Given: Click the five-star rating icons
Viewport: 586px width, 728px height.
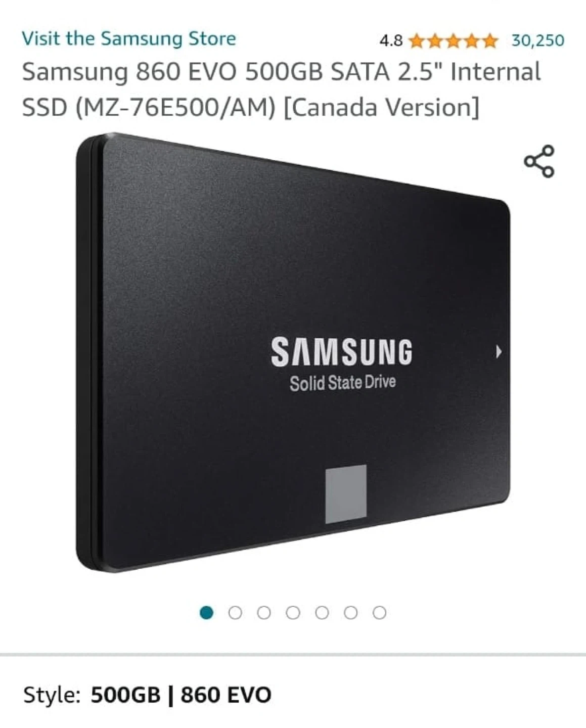Looking at the screenshot, I should pos(453,40).
